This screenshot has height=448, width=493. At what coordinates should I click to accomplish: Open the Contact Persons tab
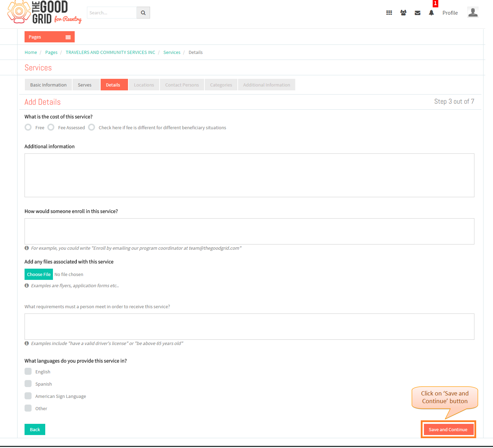[182, 85]
